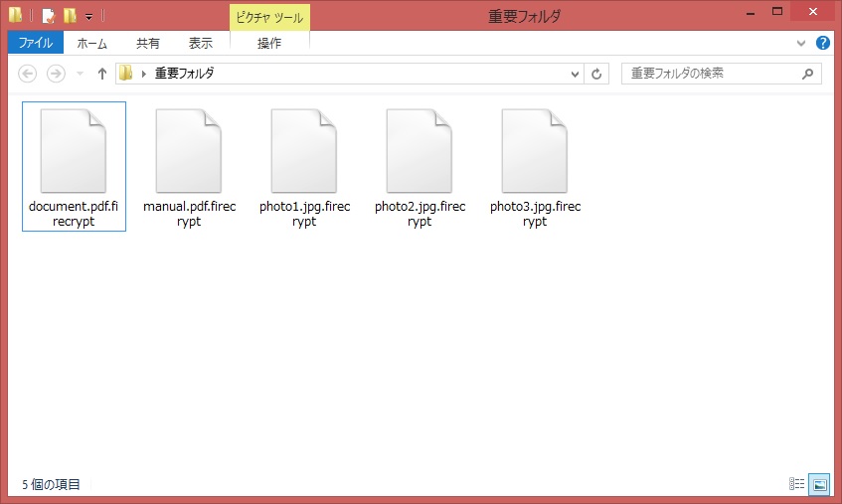This screenshot has height=504, width=842.
Task: Click the photo1.jpg.firecrypt file name label
Action: (x=304, y=214)
